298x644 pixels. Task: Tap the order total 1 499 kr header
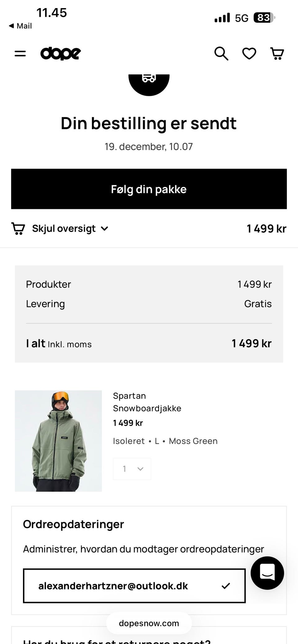click(x=266, y=229)
